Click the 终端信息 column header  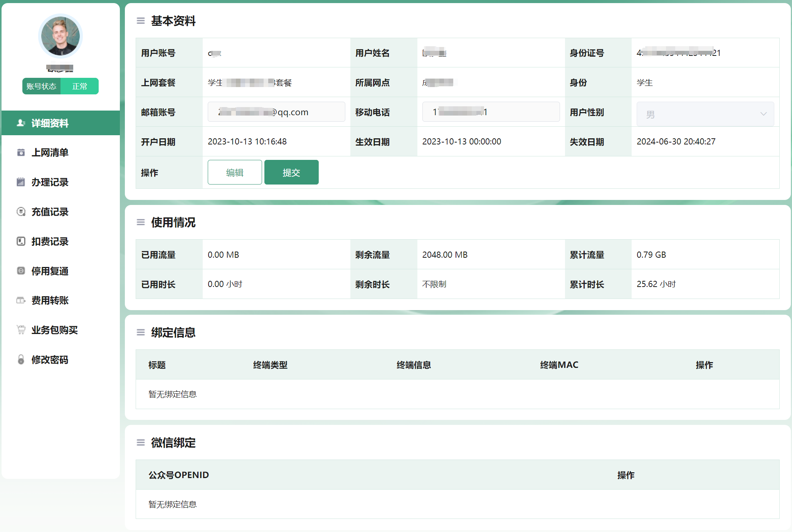414,365
